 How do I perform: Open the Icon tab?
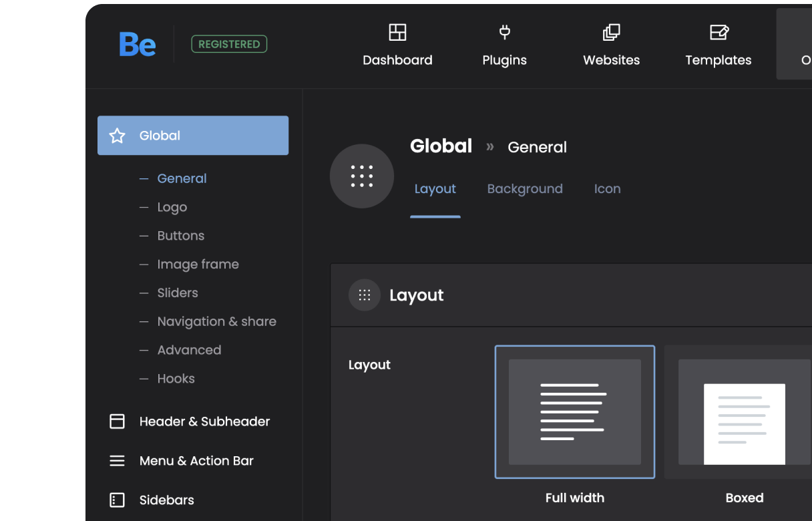click(x=607, y=189)
